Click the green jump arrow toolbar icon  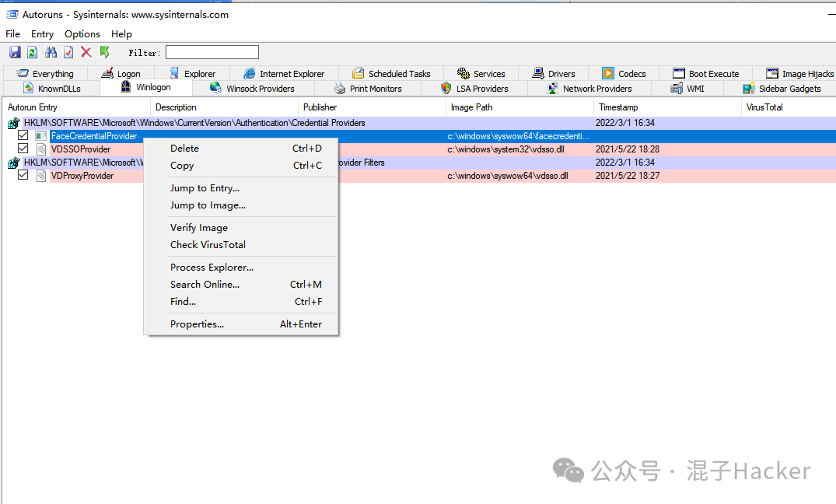104,51
